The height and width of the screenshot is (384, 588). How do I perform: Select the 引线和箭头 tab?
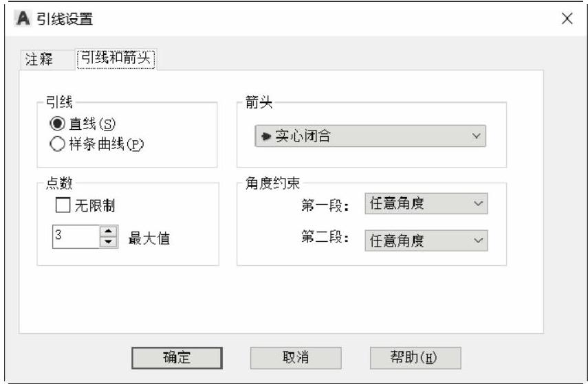click(116, 59)
